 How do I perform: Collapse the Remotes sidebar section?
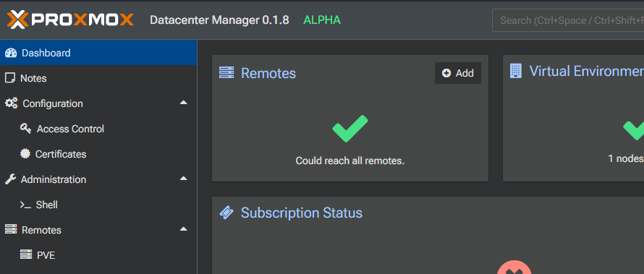click(184, 229)
